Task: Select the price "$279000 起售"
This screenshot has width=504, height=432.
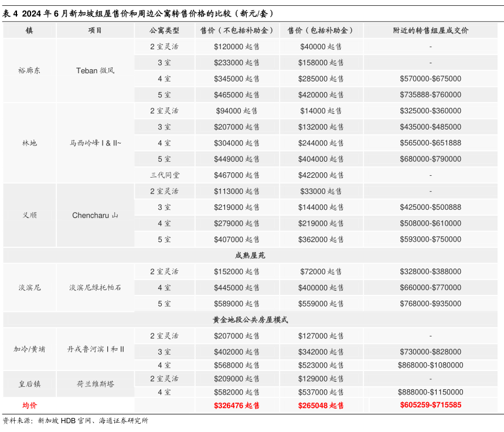Action: [x=237, y=223]
